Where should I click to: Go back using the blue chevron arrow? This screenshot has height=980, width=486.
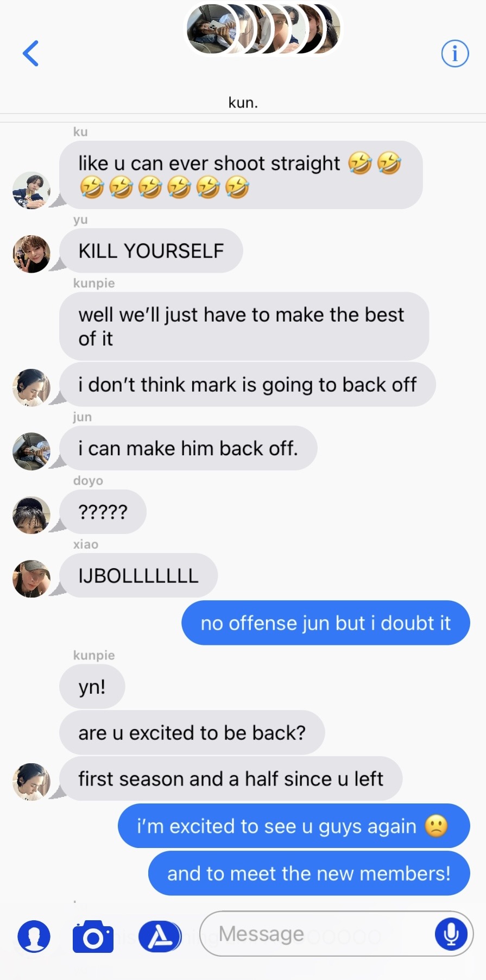pyautogui.click(x=30, y=53)
